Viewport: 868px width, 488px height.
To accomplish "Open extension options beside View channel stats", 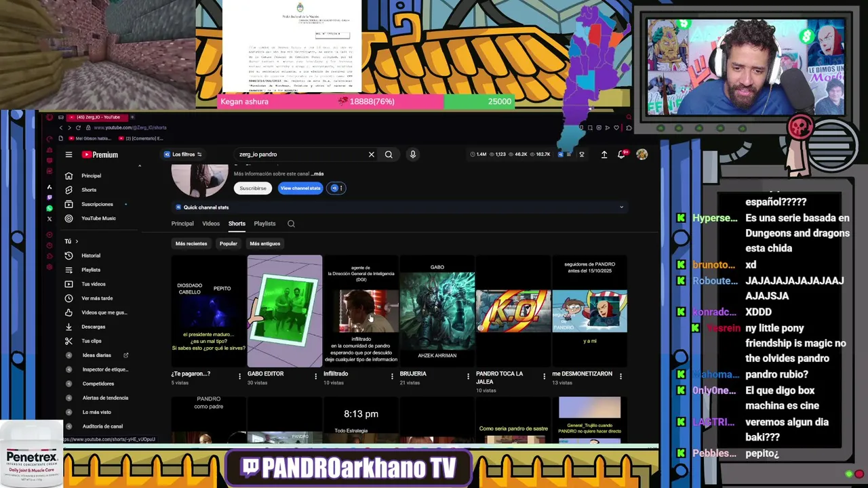I will pos(336,188).
